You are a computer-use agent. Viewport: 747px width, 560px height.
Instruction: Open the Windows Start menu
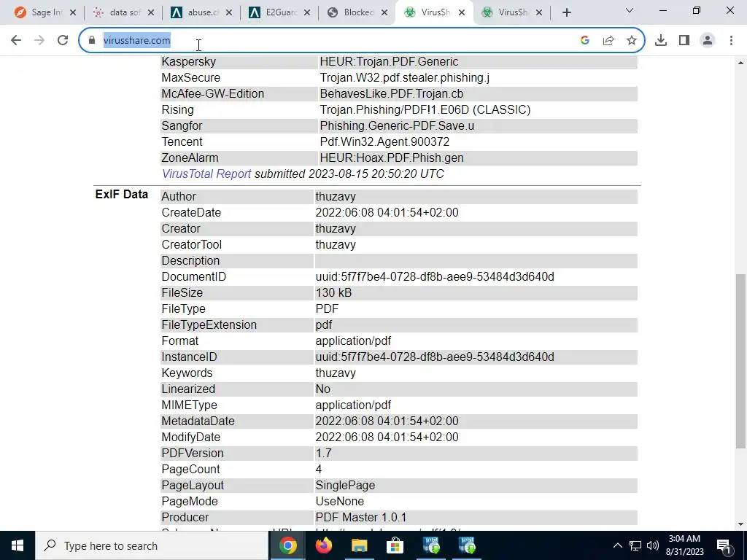coord(18,545)
